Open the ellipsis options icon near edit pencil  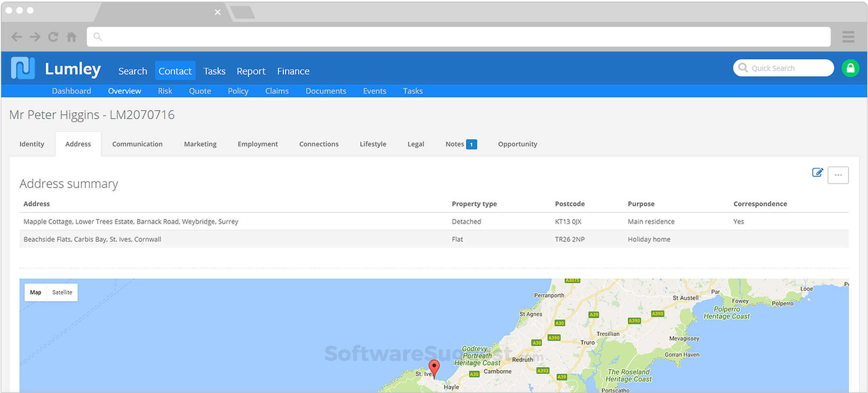pyautogui.click(x=838, y=175)
